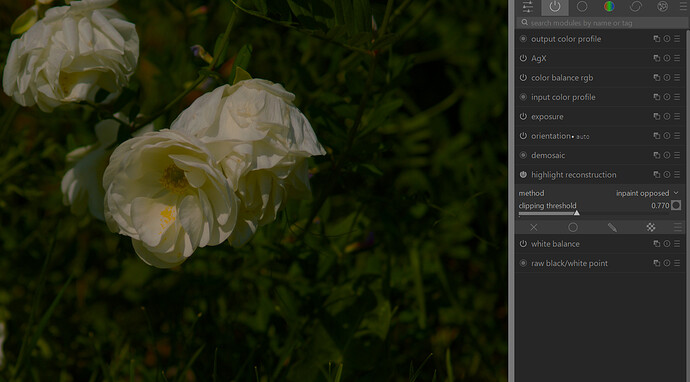Open multi-instance menu for color balance rgb
Viewport: 690px width, 382px height.
tap(657, 77)
